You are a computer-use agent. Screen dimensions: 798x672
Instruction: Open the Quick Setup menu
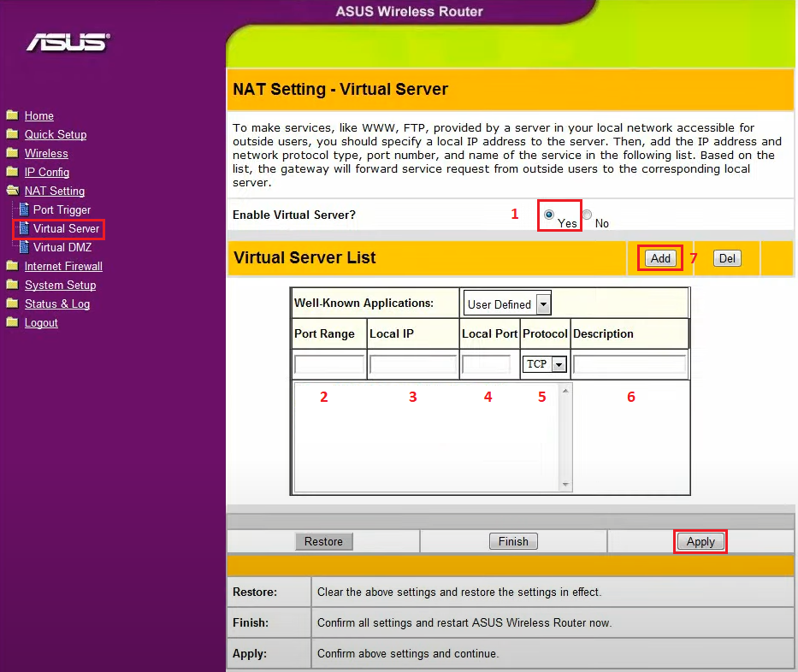tap(56, 134)
